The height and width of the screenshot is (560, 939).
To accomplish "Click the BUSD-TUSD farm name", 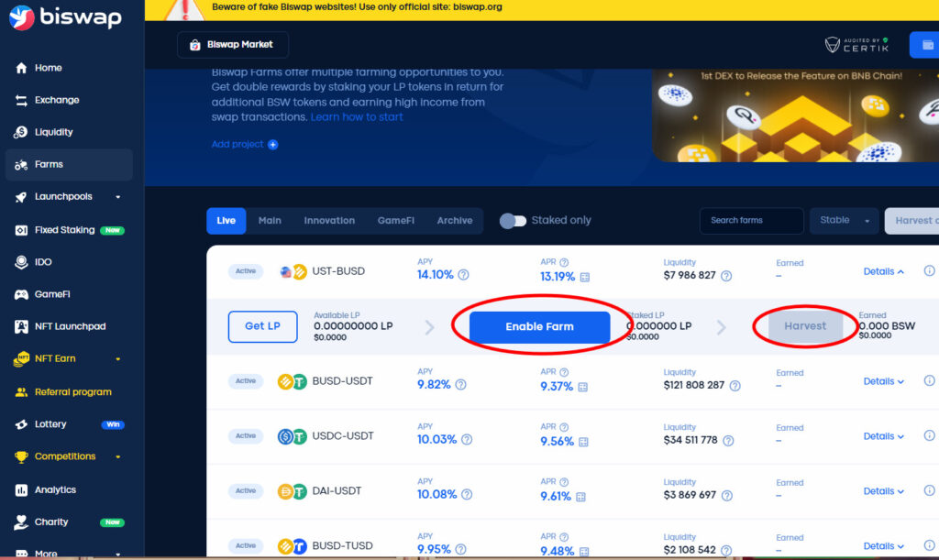I will (x=343, y=546).
